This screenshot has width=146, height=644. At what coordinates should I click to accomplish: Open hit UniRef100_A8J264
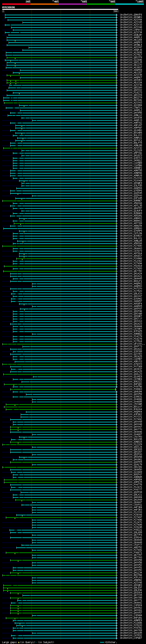click(131, 40)
